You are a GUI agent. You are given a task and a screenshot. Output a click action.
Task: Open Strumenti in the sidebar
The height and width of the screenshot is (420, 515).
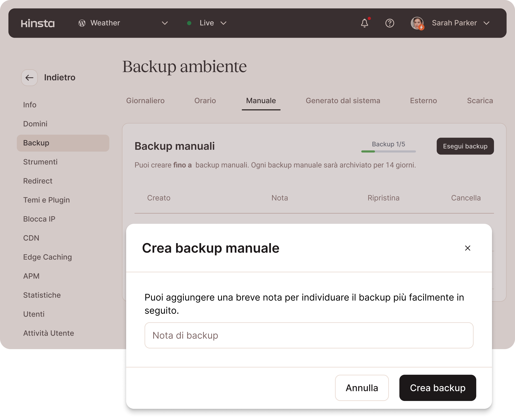40,162
